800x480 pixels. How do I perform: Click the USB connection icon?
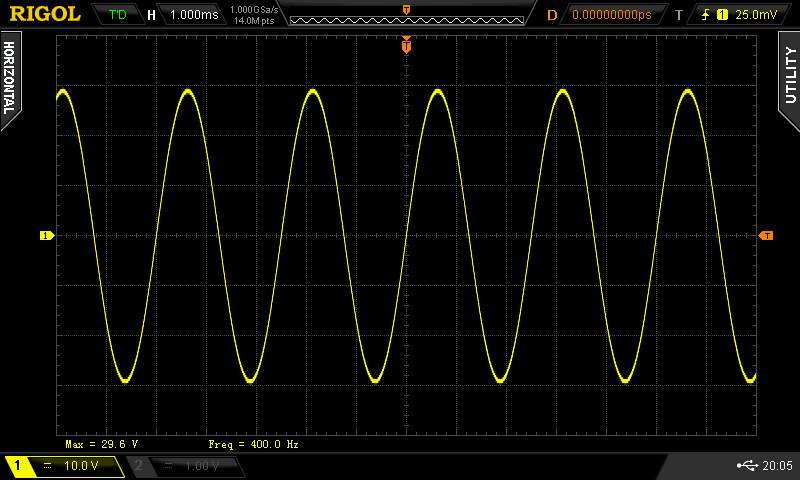pos(747,465)
